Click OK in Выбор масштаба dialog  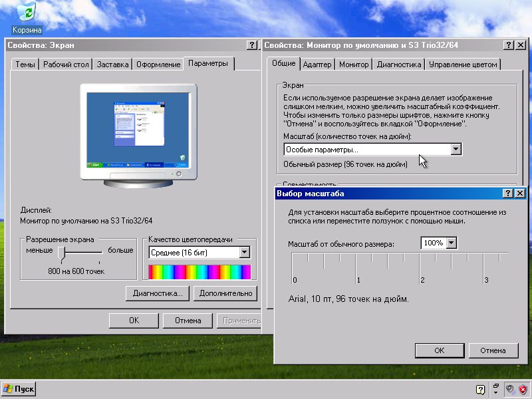[440, 350]
